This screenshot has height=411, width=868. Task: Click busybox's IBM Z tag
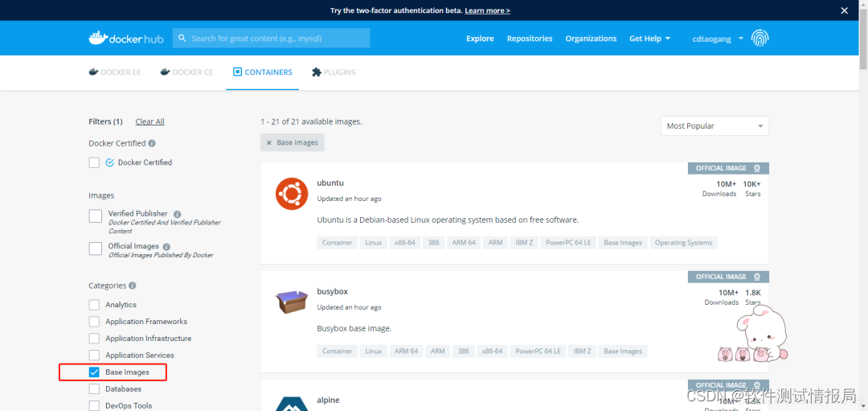(582, 351)
